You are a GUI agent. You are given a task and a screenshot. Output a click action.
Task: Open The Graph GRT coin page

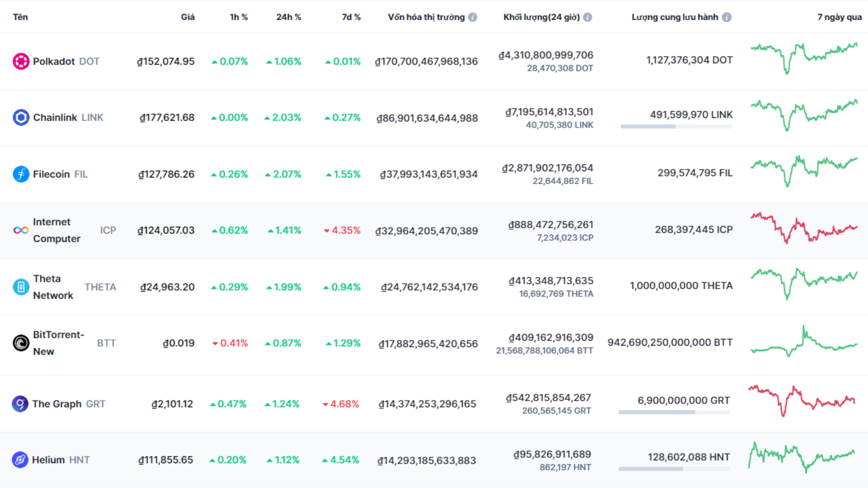coord(68,404)
